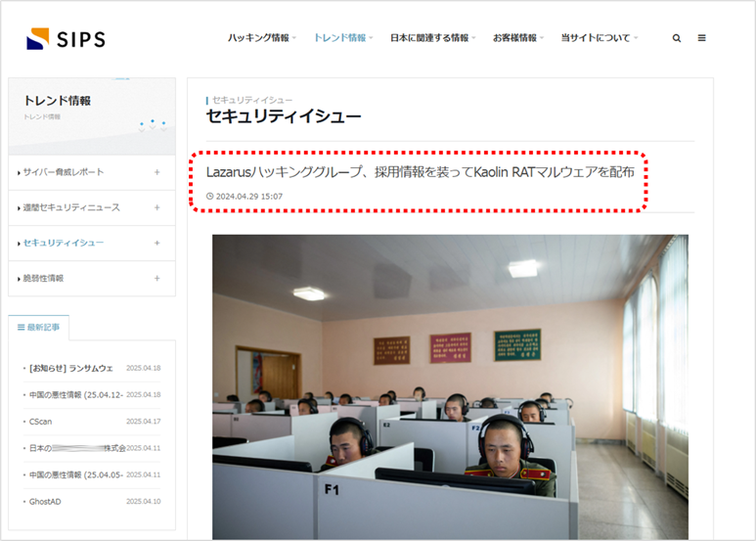Click date 2025.04.10 beside GhostAD
Viewport: 756px width, 541px height.
point(143,502)
